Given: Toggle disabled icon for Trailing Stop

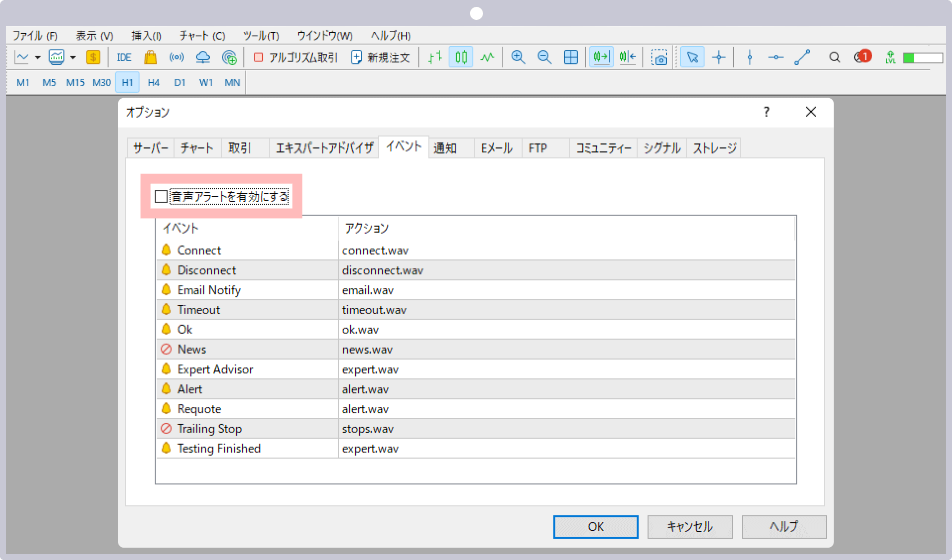Looking at the screenshot, I should [x=166, y=429].
